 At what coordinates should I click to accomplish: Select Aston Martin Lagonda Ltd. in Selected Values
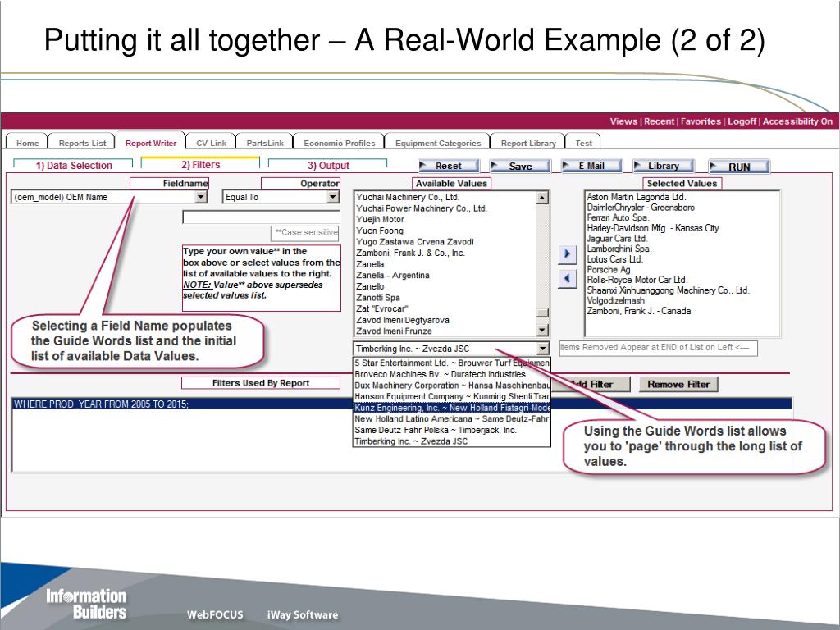(x=637, y=197)
